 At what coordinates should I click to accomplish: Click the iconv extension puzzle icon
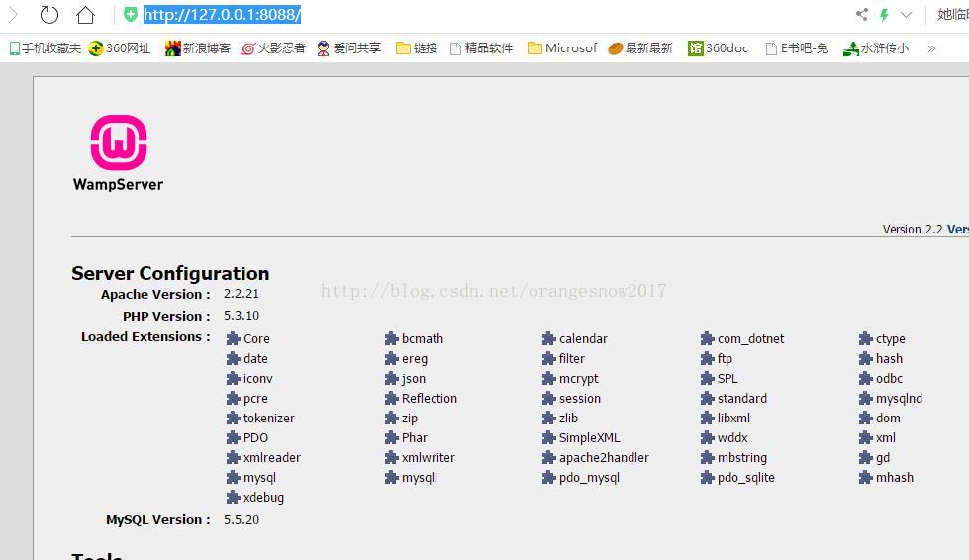tap(233, 378)
